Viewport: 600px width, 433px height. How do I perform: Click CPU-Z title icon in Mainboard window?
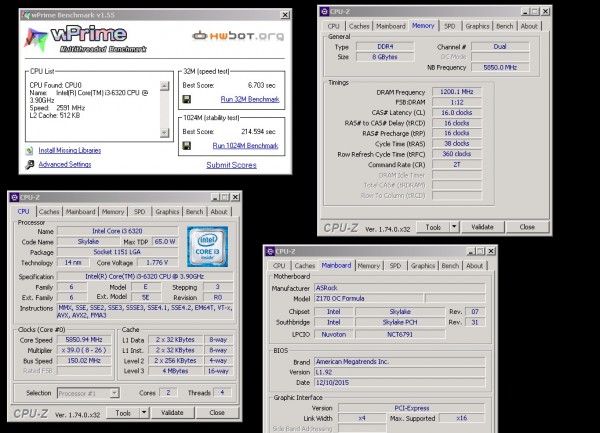coord(270,251)
